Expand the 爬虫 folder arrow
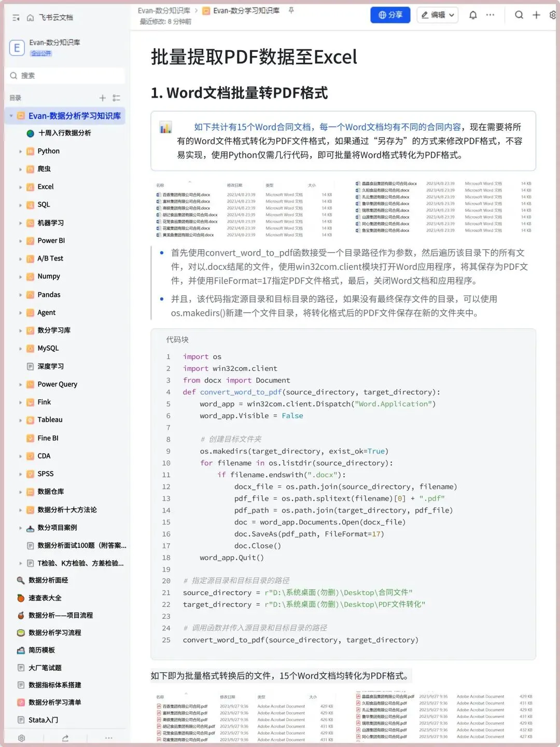The image size is (560, 747). coord(21,169)
